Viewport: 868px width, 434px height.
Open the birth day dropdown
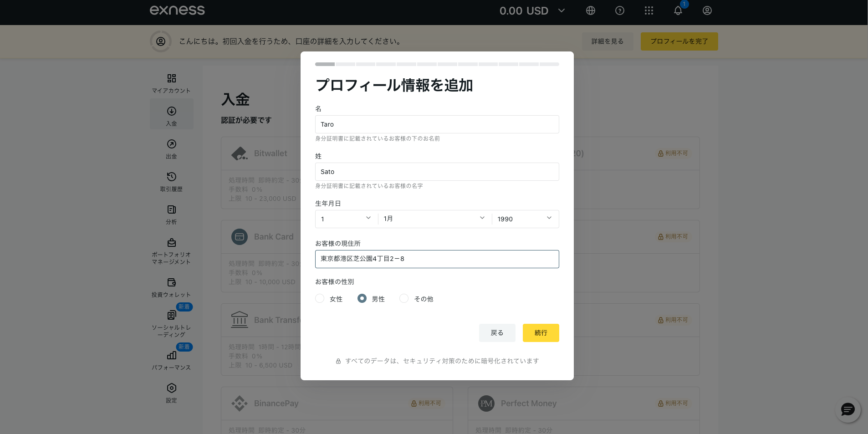[x=346, y=219]
